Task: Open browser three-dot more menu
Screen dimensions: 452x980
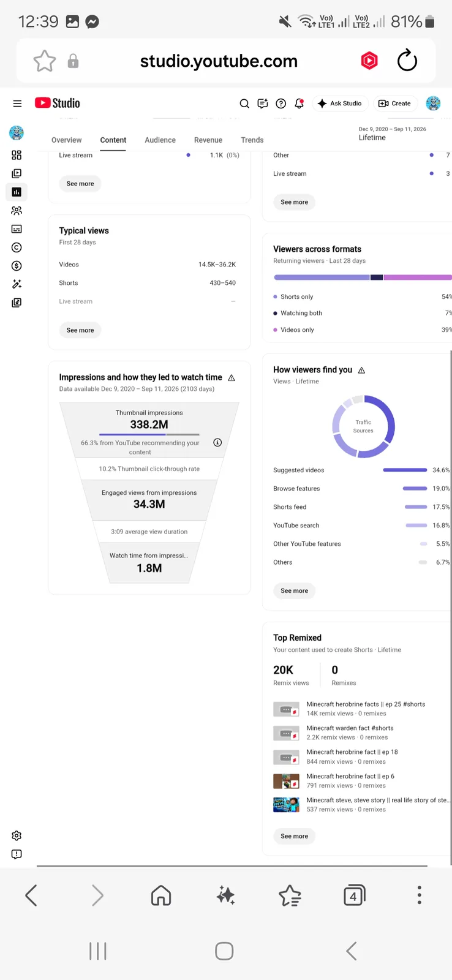Action: click(x=419, y=895)
